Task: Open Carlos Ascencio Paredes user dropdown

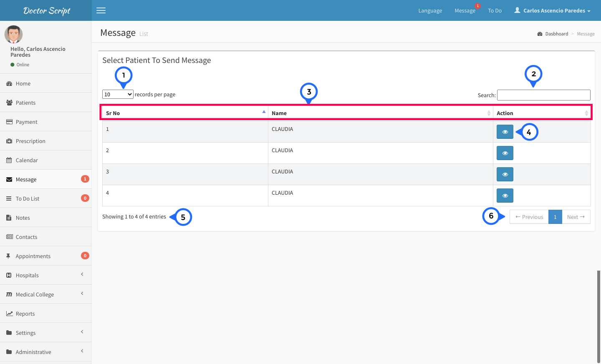Action: [x=553, y=10]
